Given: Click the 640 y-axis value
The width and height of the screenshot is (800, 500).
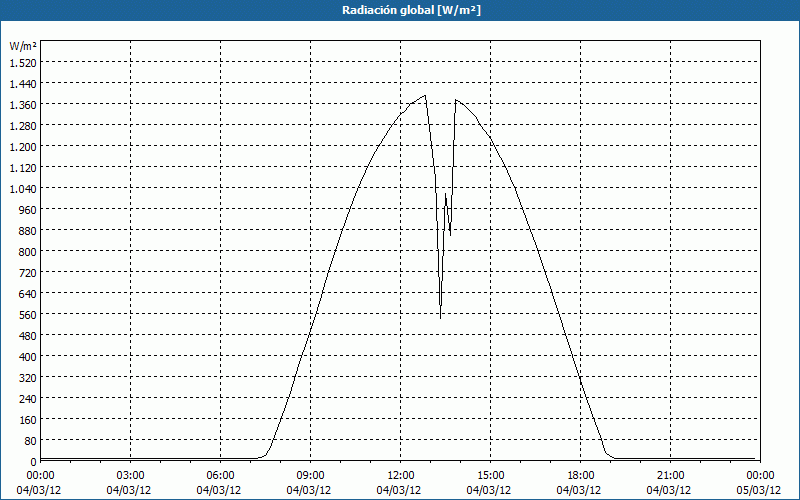Looking at the screenshot, I should pyautogui.click(x=28, y=294).
